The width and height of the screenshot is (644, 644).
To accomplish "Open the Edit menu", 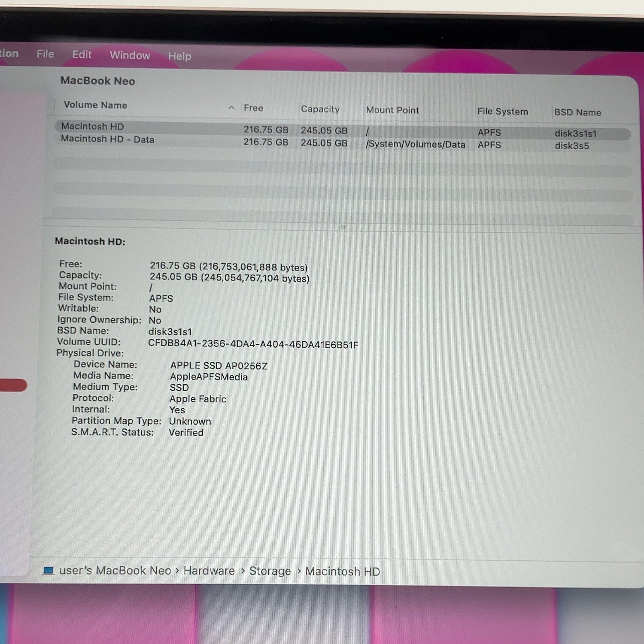I will 82,55.
